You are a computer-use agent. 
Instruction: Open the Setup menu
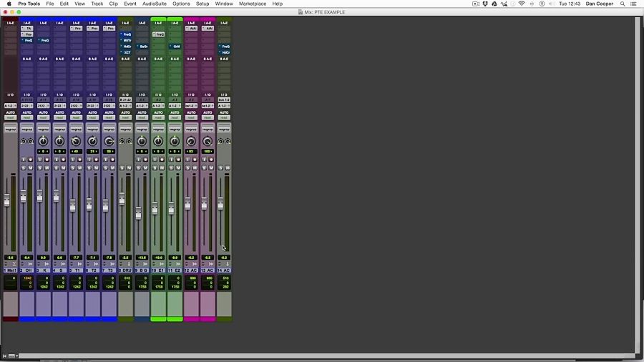203,4
